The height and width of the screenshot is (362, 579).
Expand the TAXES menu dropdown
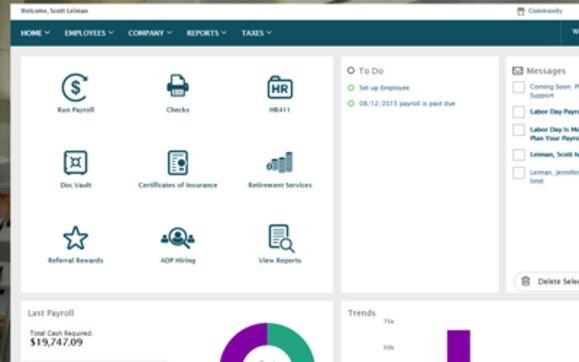[257, 33]
